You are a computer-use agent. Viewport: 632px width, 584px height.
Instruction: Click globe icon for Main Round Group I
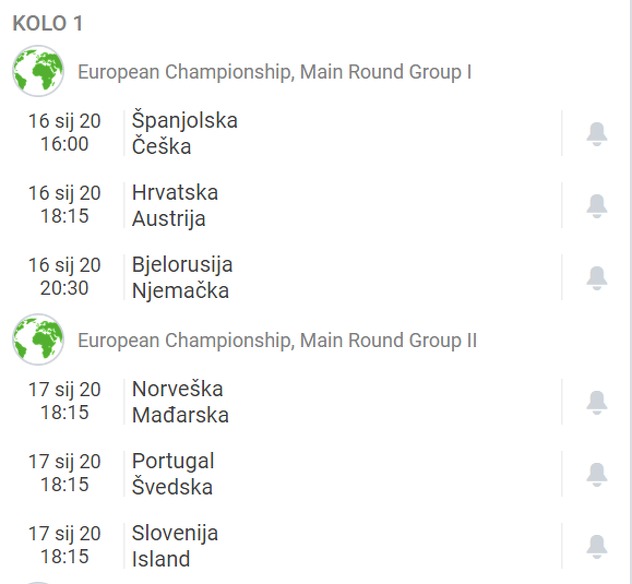tap(38, 71)
